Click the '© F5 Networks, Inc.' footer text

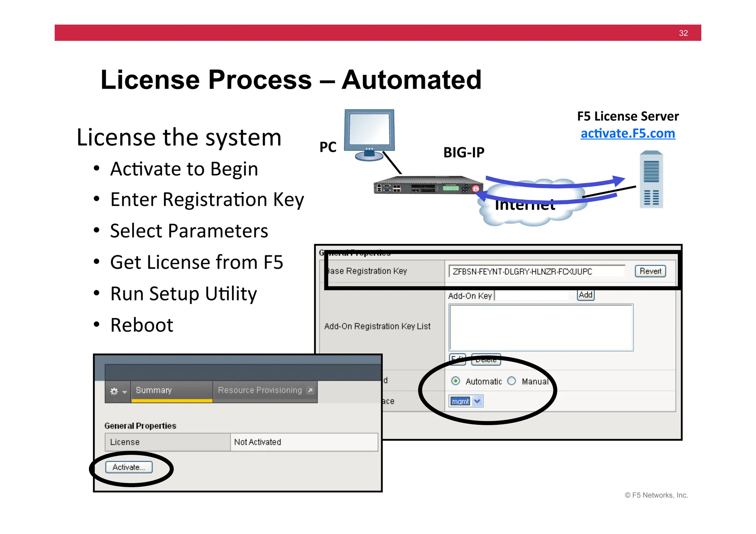(656, 495)
